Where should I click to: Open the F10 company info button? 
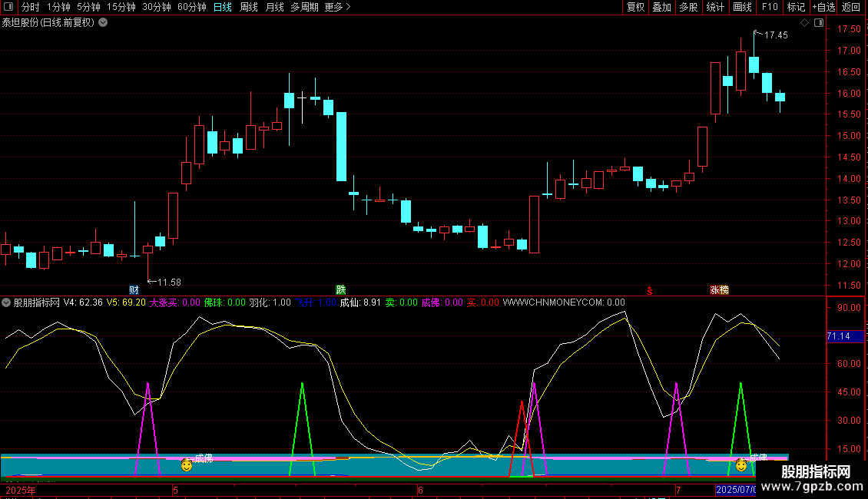pos(769,7)
